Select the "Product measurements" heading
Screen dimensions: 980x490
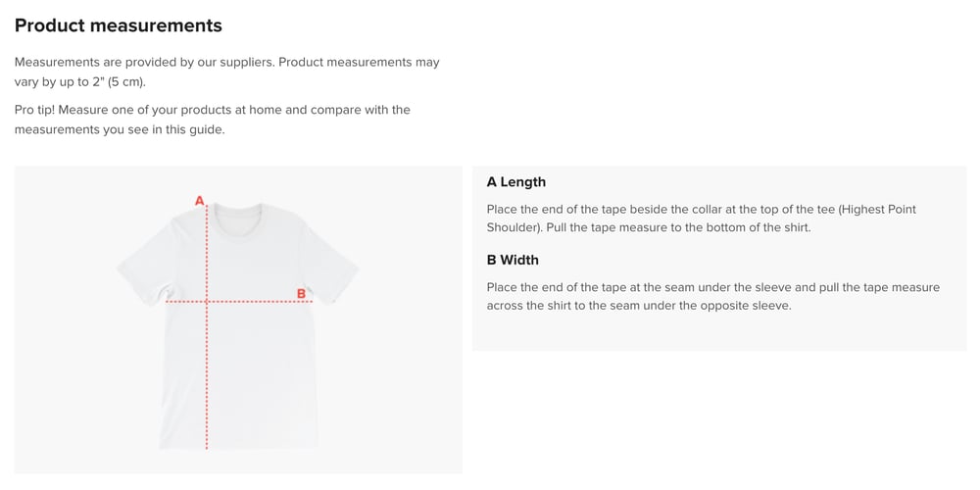pyautogui.click(x=119, y=25)
